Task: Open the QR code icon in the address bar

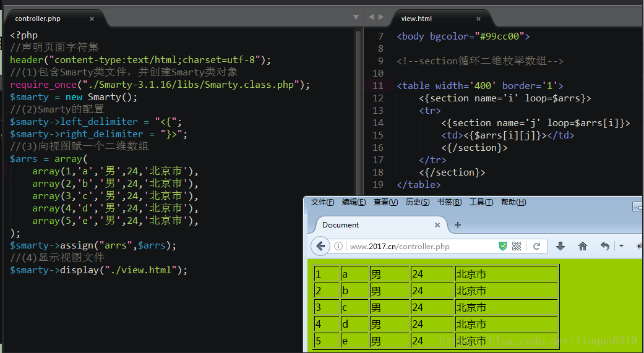Action: click(517, 246)
